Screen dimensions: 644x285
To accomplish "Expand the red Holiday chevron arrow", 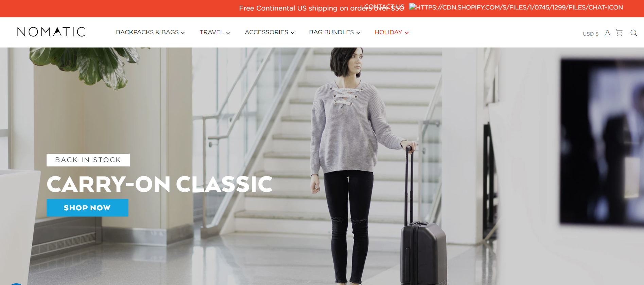I will (x=407, y=33).
